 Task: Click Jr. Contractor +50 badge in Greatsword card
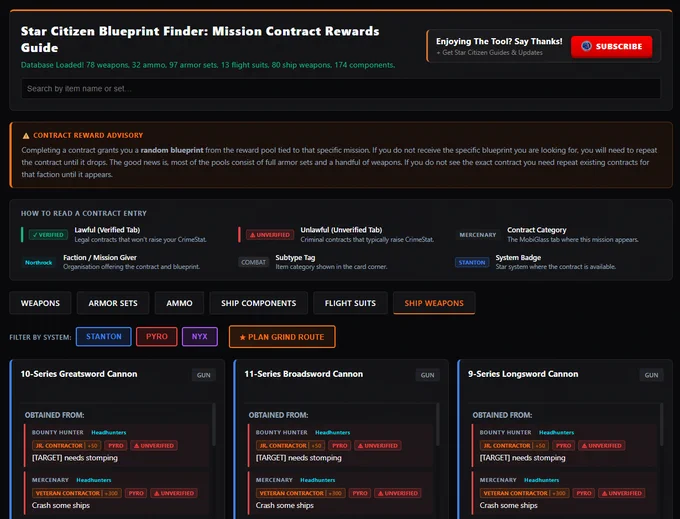point(66,445)
